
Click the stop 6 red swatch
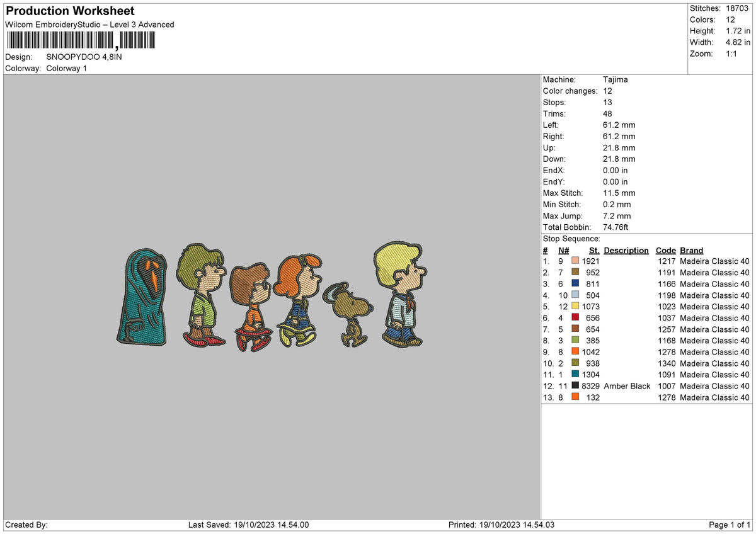(x=575, y=317)
